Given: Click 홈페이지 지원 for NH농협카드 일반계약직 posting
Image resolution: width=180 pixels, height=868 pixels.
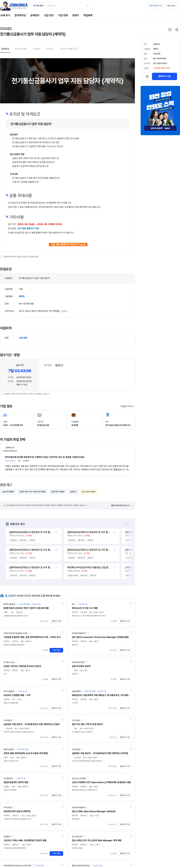Looking at the screenshot, I should click(x=125, y=708).
